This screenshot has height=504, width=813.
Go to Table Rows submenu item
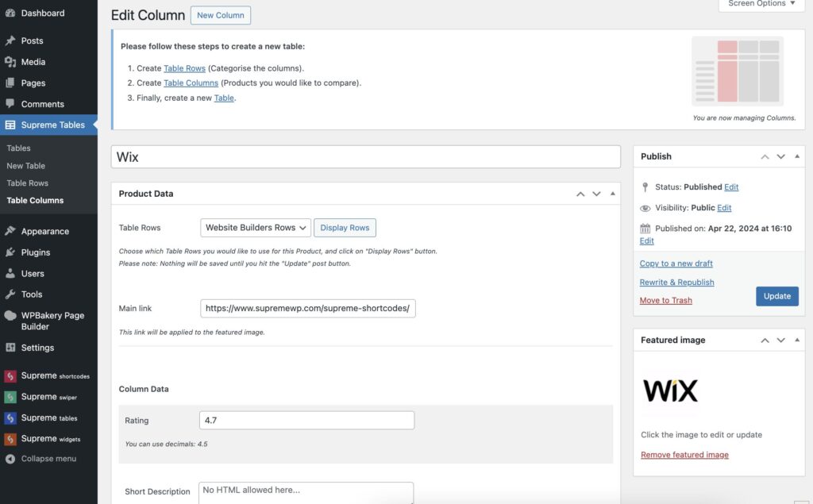28,183
